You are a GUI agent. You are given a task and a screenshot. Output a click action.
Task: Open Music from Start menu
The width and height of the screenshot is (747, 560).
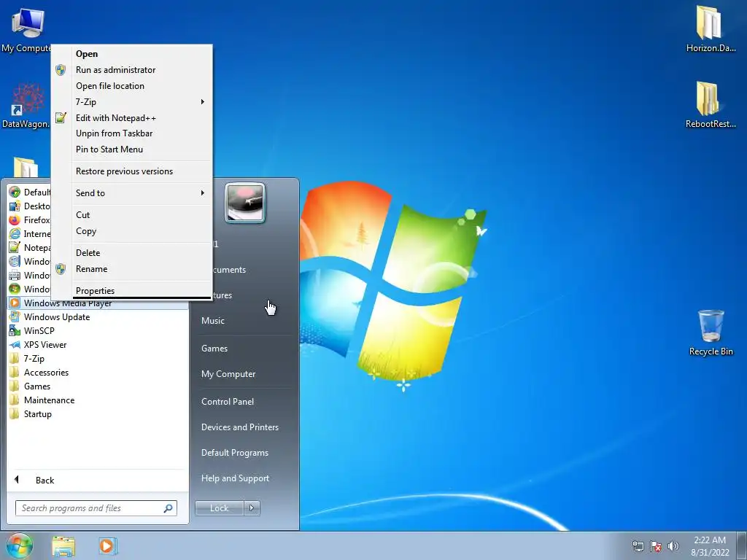[x=213, y=321]
